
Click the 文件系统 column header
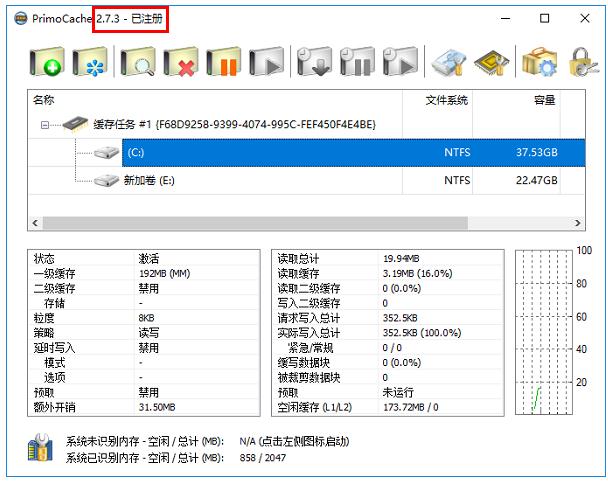[x=446, y=100]
